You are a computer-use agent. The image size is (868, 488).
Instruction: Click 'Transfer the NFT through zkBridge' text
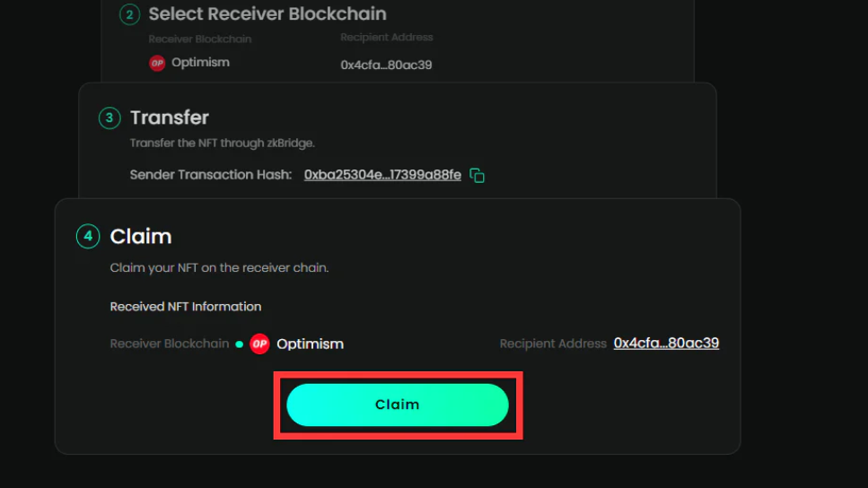point(222,143)
